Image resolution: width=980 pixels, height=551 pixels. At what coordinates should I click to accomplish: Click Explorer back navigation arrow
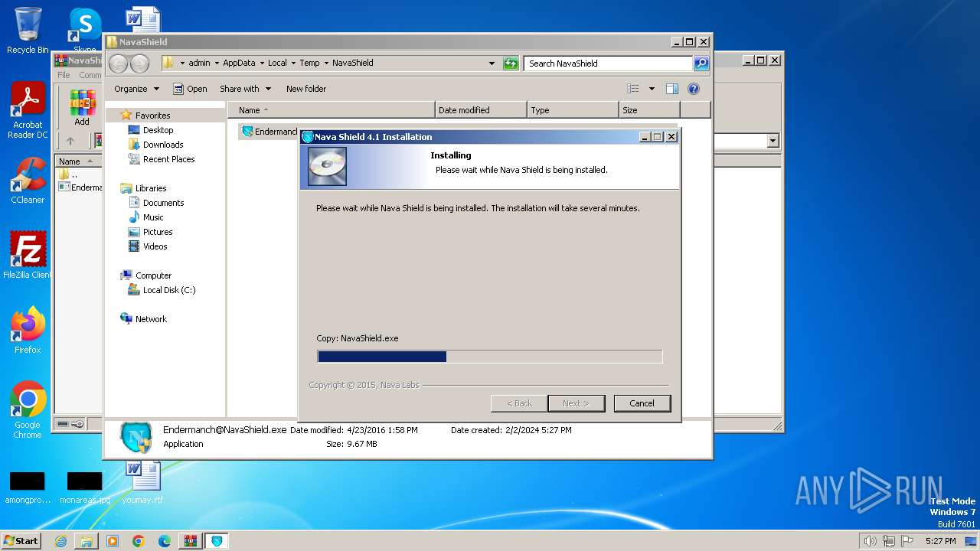[x=119, y=64]
